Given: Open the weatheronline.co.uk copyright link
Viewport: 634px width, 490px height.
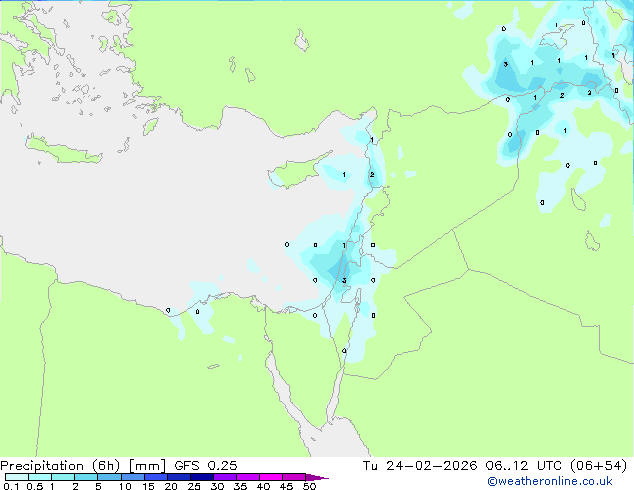Looking at the screenshot, I should pos(550,481).
